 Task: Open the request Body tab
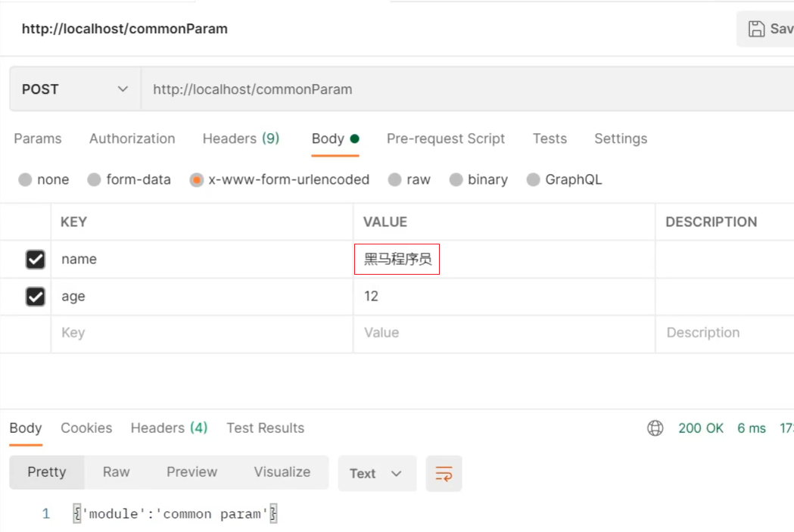point(335,138)
